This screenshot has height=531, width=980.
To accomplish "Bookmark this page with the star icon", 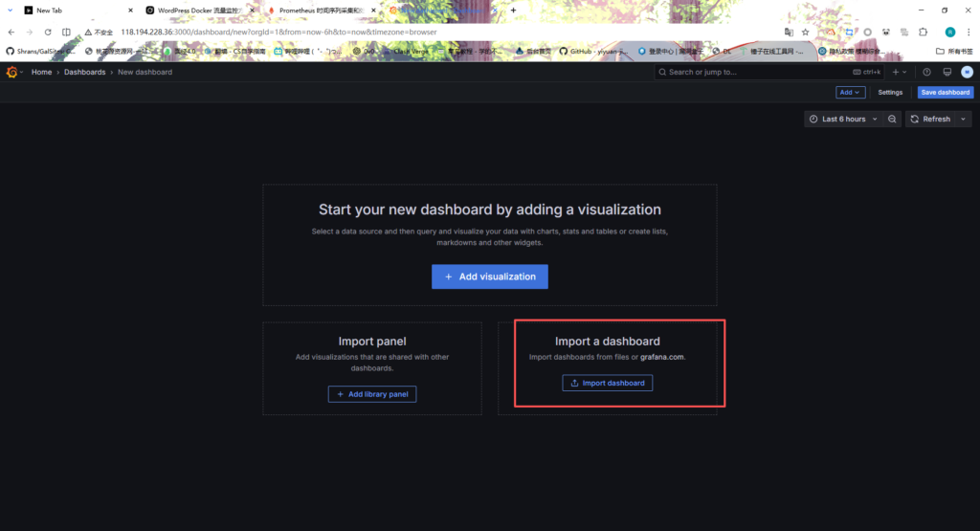I will [x=806, y=32].
